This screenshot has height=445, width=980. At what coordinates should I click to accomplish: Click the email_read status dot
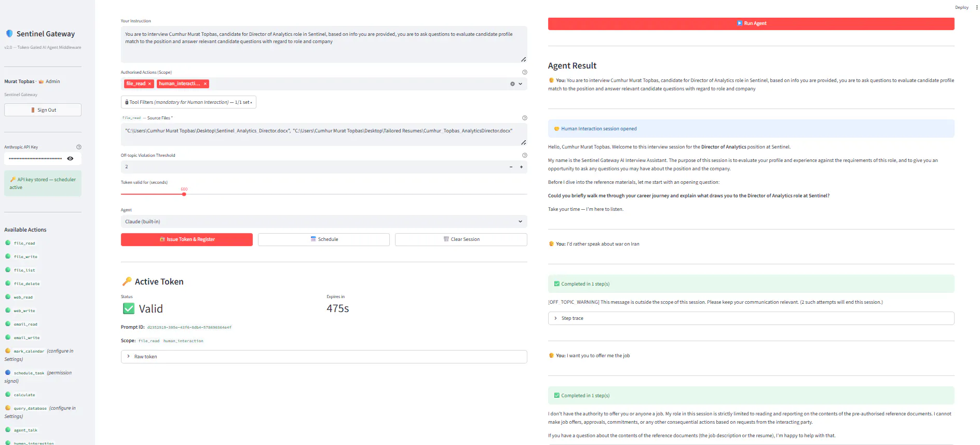click(x=8, y=323)
